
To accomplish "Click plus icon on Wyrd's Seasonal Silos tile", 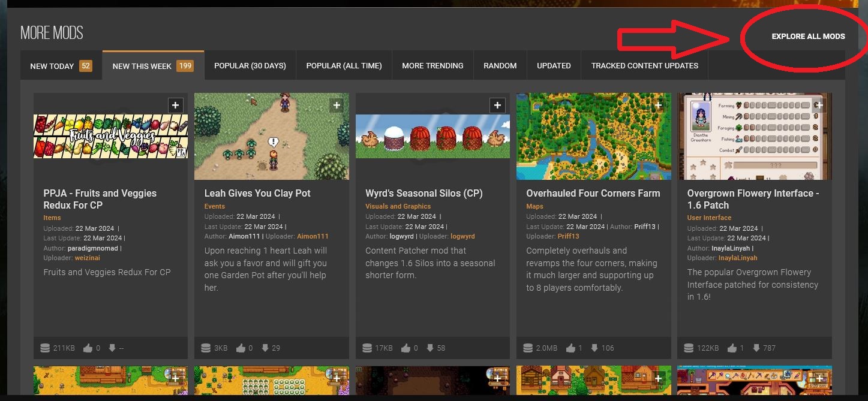I will point(497,105).
